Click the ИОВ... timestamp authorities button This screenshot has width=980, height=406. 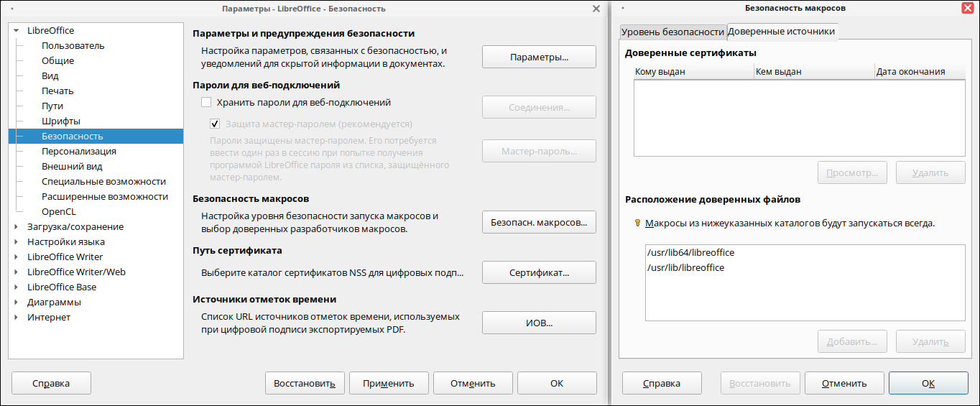[x=539, y=323]
